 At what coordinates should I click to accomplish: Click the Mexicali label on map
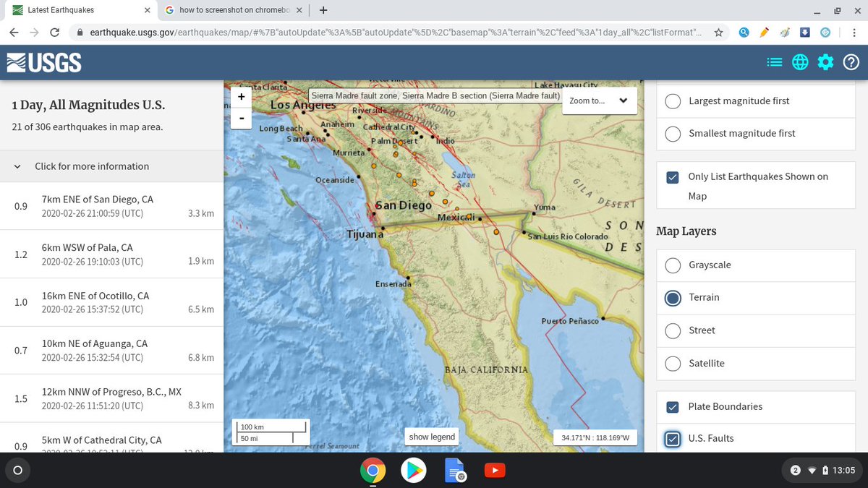click(x=455, y=217)
